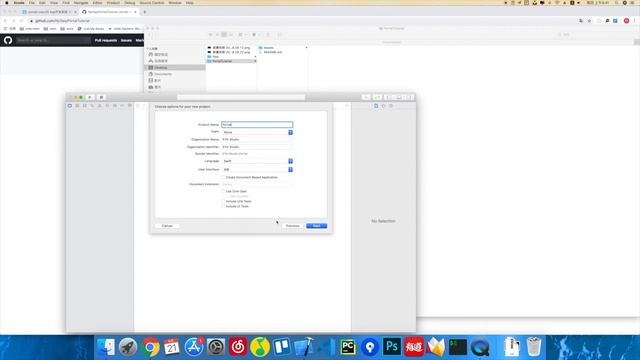Click the Product Name field

point(257,124)
